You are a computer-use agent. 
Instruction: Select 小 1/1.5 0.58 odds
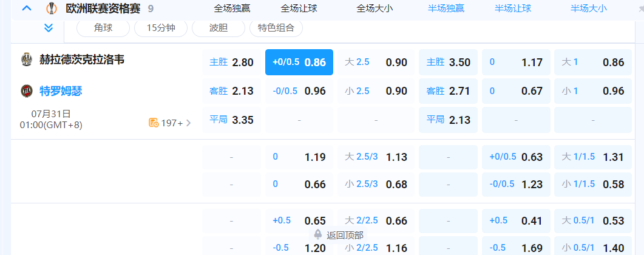click(x=593, y=185)
